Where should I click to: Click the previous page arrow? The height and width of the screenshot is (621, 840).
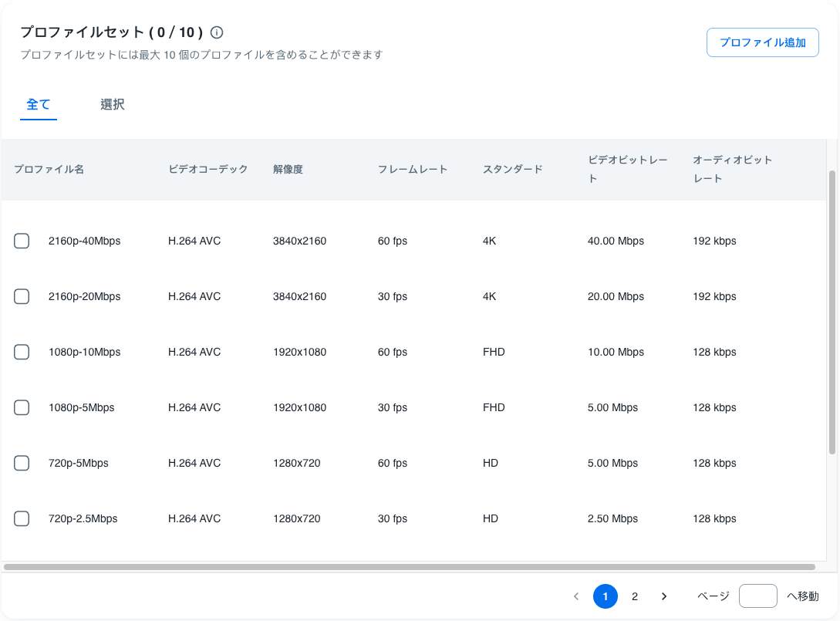pyautogui.click(x=576, y=596)
